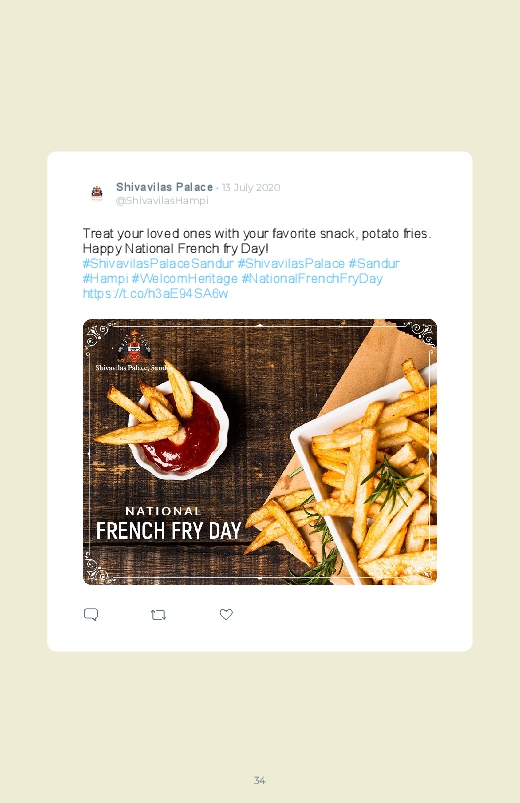
Task: Click the reply comment icon
Action: (x=91, y=614)
